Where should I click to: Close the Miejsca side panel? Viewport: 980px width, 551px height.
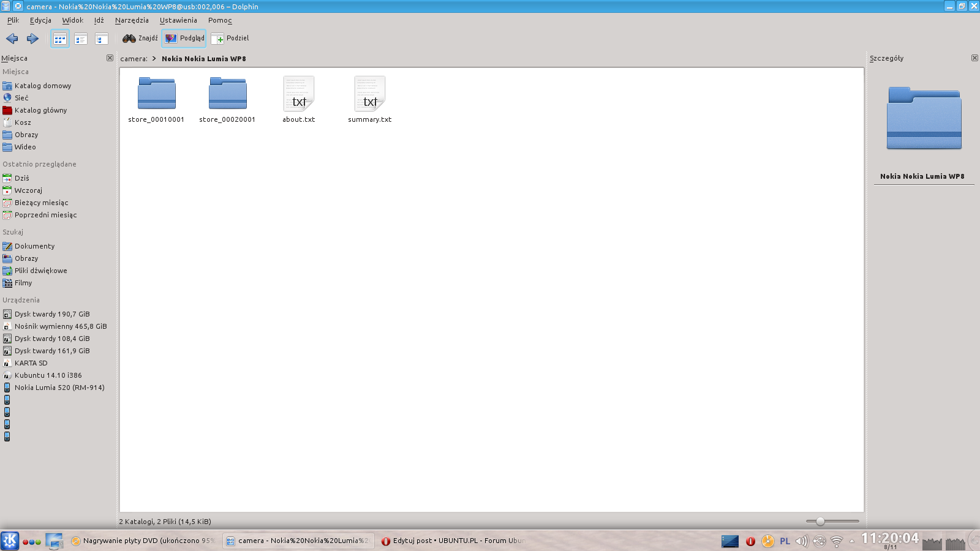pos(110,58)
